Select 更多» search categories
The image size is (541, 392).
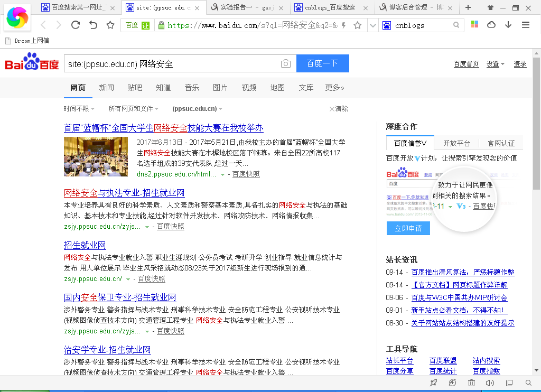point(334,88)
